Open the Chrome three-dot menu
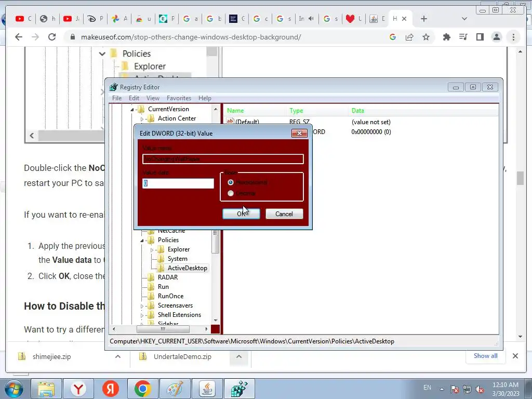 pos(513,37)
